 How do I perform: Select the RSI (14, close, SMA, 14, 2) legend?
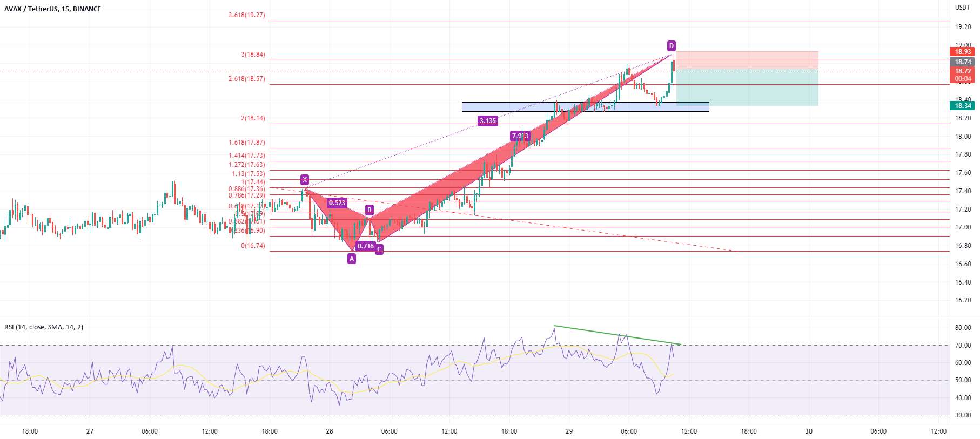click(44, 327)
